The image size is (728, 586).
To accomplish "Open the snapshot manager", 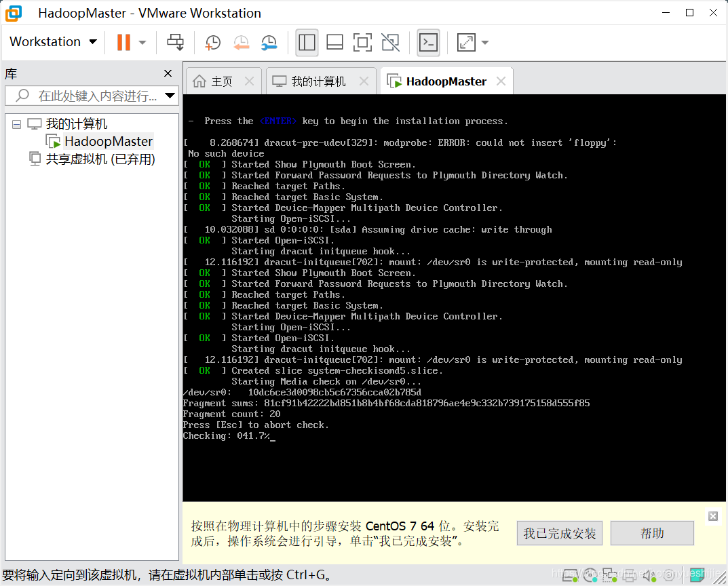I will (269, 42).
